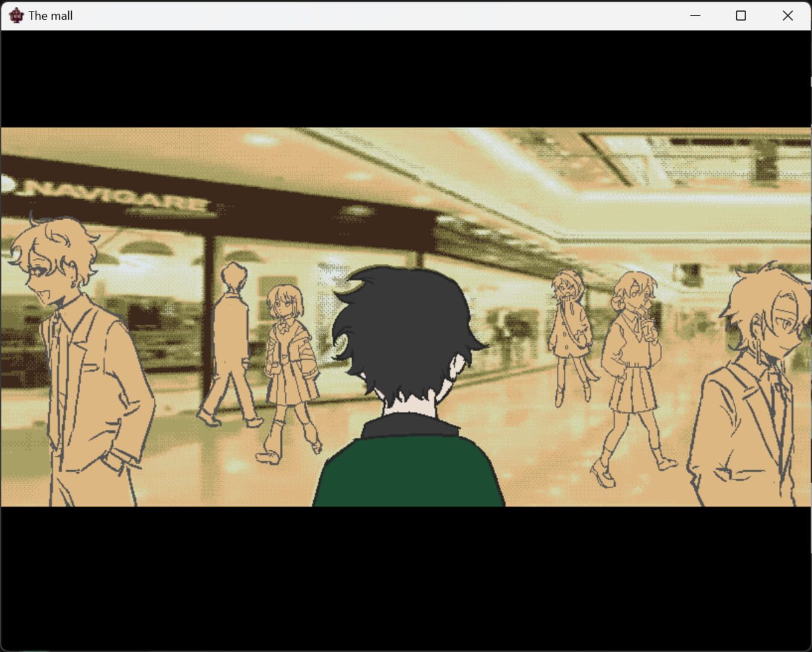Click the title bar text reading The mall
Screen dimensions: 812x652
(51, 15)
